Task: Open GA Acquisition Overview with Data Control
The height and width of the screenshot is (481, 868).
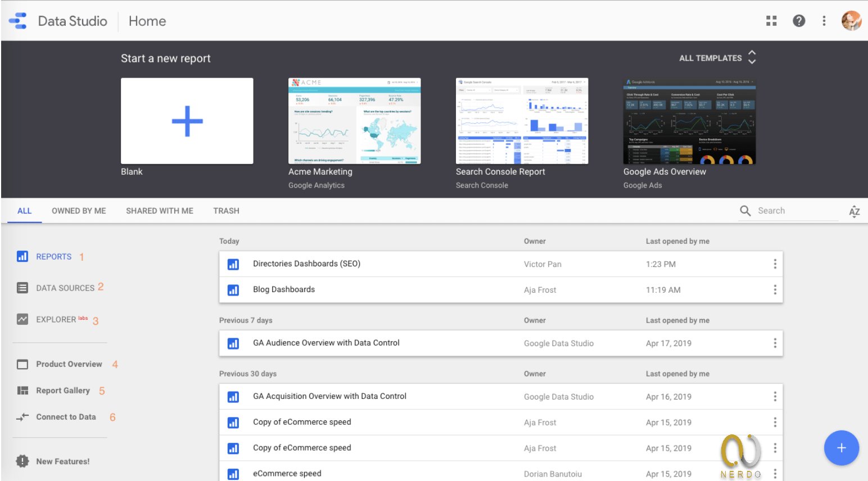Action: coord(329,396)
